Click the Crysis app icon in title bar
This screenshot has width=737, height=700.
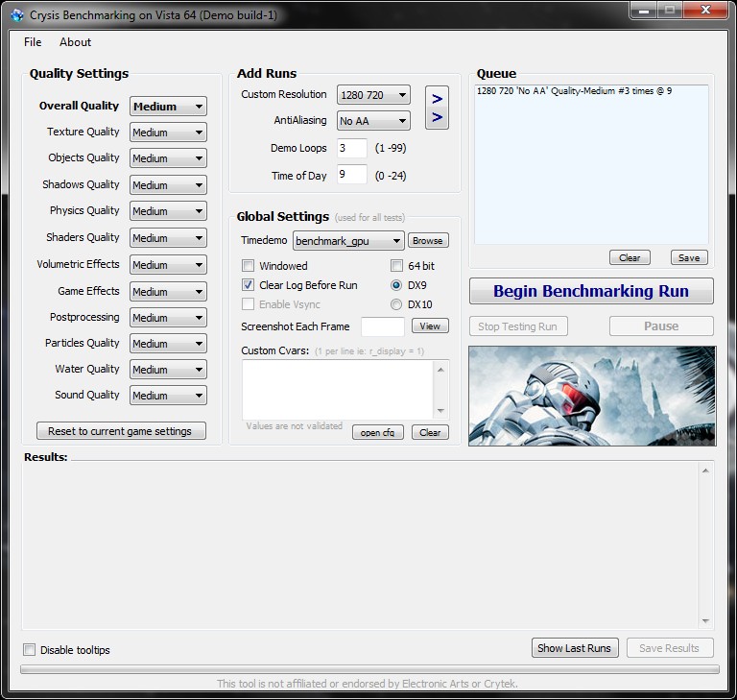pos(17,15)
